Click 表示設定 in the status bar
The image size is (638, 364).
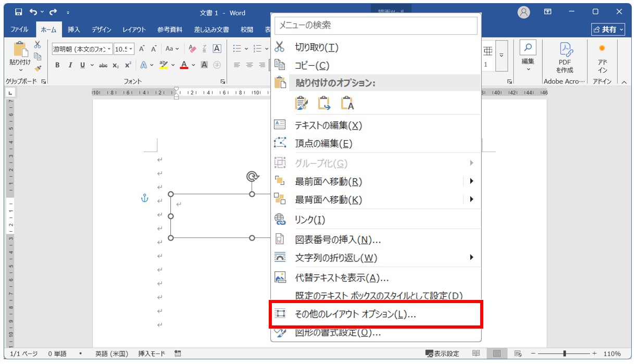[x=443, y=354]
